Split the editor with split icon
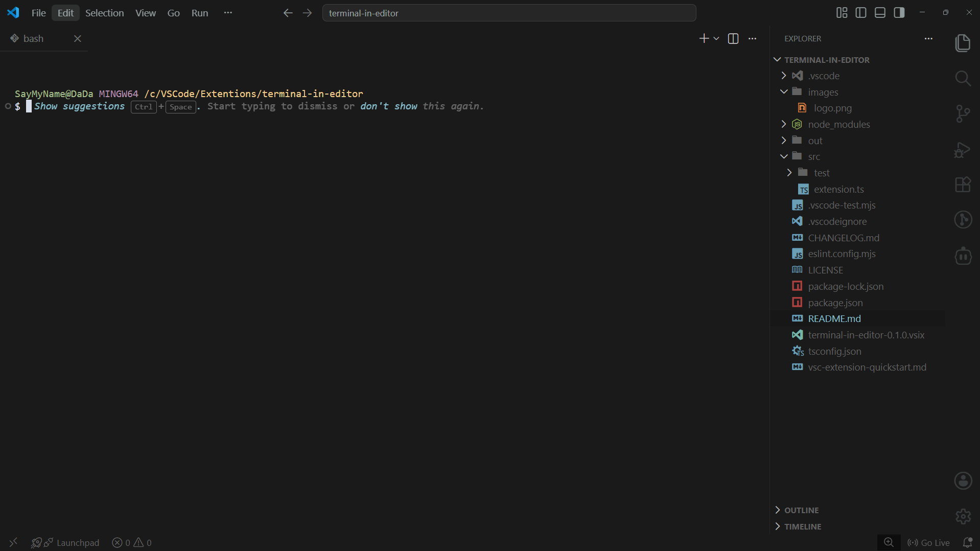 tap(733, 38)
